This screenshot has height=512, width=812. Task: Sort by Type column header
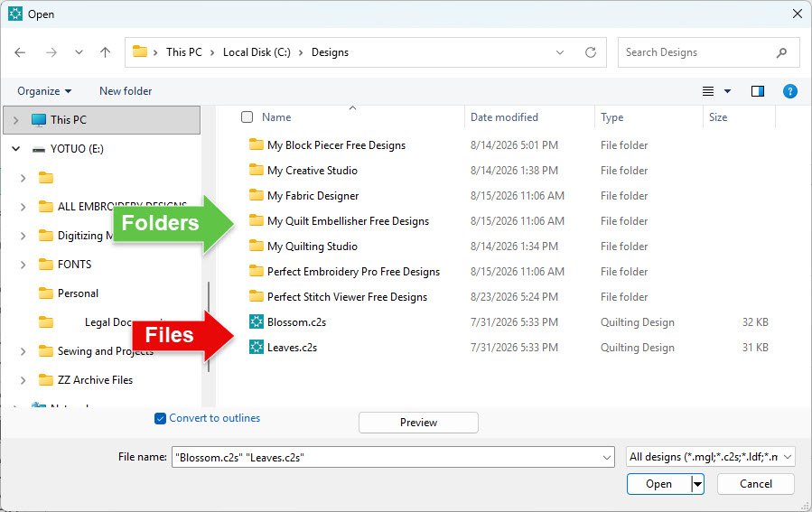(611, 117)
